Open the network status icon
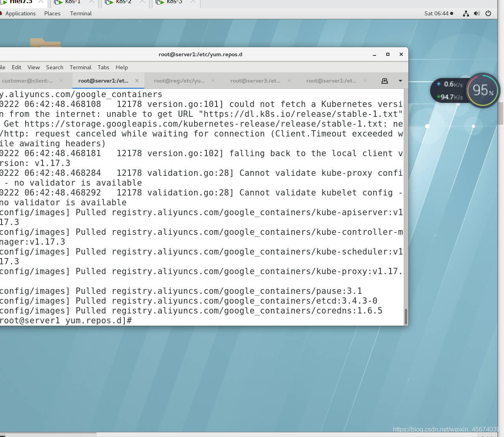The width and height of the screenshot is (504, 437). (x=466, y=13)
